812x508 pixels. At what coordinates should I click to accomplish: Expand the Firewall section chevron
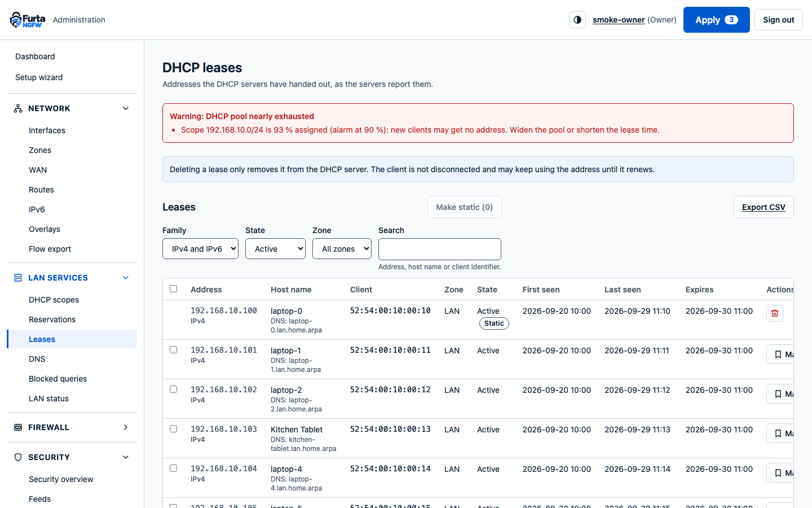pyautogui.click(x=126, y=427)
